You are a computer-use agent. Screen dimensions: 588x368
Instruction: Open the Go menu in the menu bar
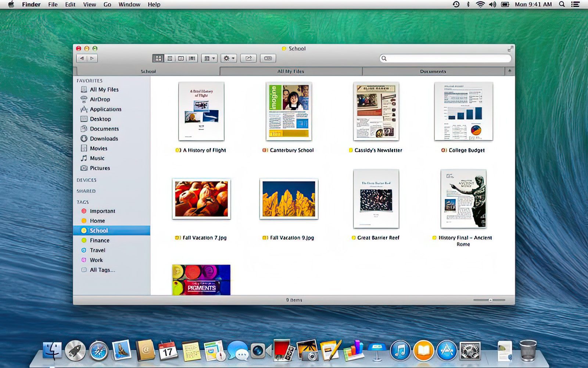pos(107,4)
